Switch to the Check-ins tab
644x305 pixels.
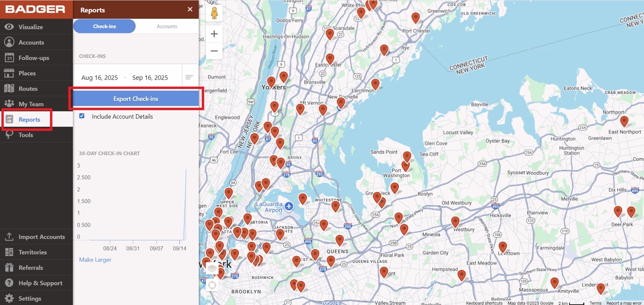point(105,26)
